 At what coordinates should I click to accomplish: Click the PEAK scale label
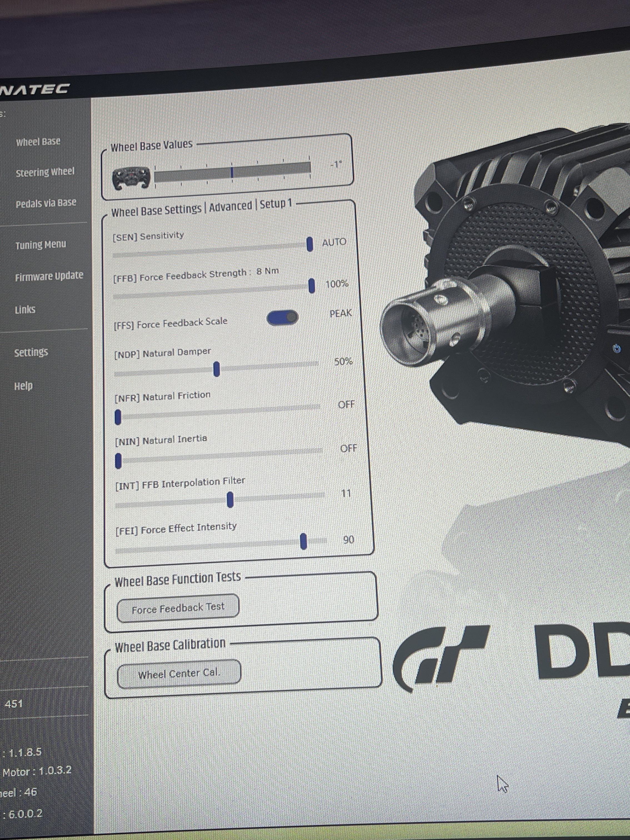[x=341, y=314]
